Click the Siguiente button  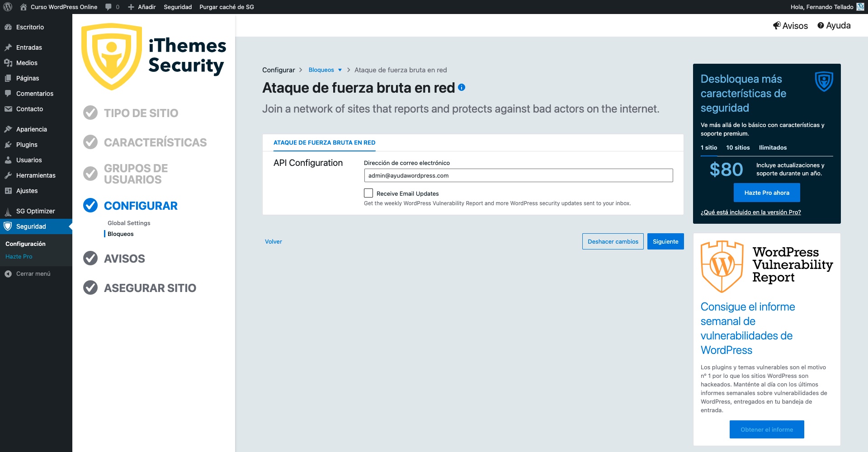665,241
